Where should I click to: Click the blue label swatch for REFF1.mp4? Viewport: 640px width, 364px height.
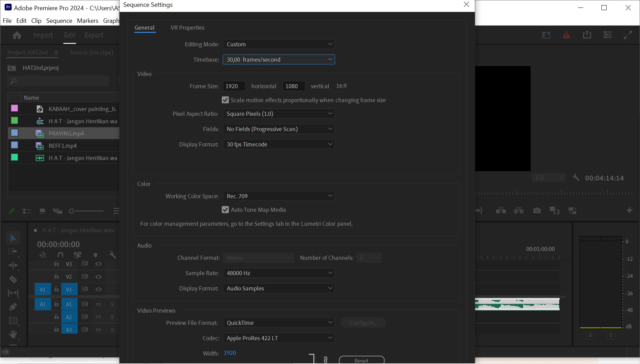(14, 145)
